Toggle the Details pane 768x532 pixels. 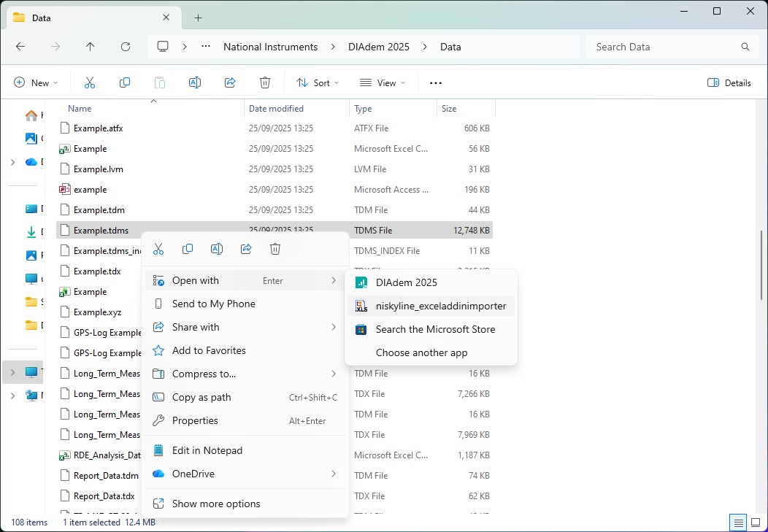[x=729, y=82]
